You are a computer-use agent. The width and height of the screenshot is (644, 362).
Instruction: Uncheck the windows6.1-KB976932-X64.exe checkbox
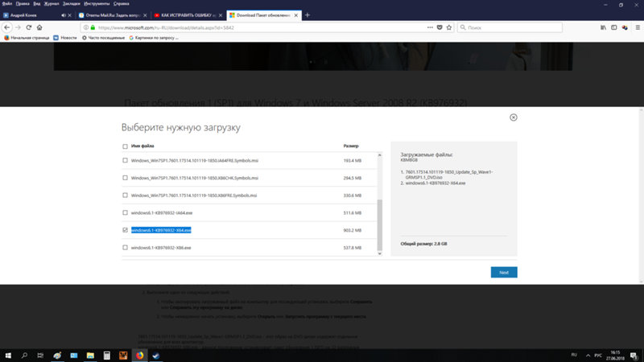click(125, 230)
